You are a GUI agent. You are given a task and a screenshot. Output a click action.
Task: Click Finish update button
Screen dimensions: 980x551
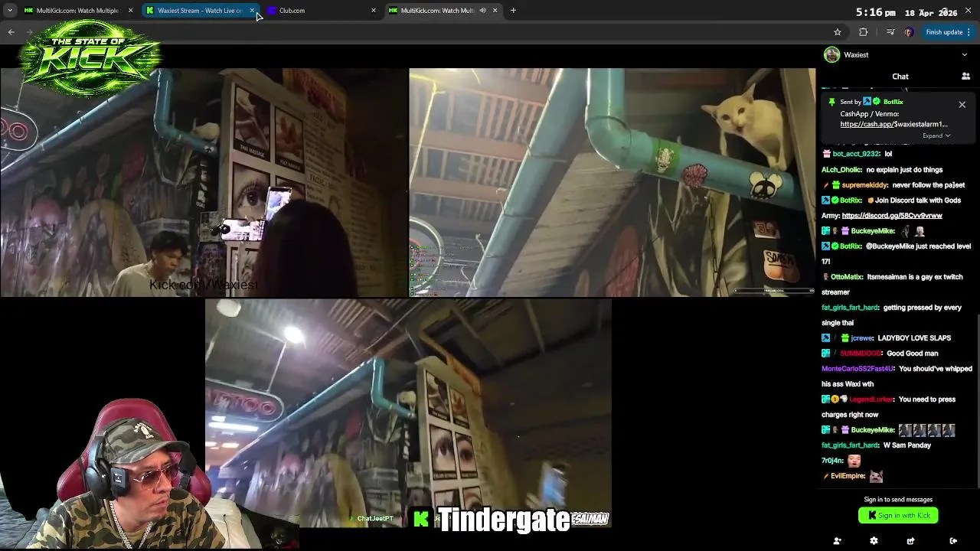[944, 32]
